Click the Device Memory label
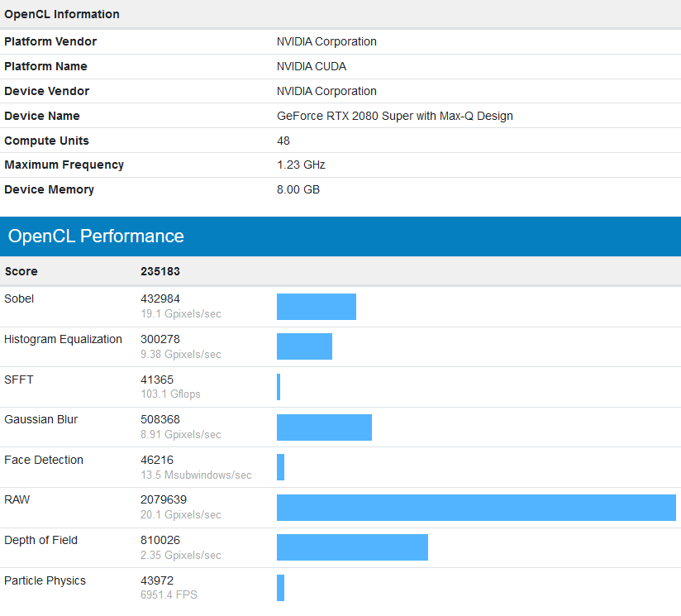Screen dimensions: 681x616 tap(49, 190)
